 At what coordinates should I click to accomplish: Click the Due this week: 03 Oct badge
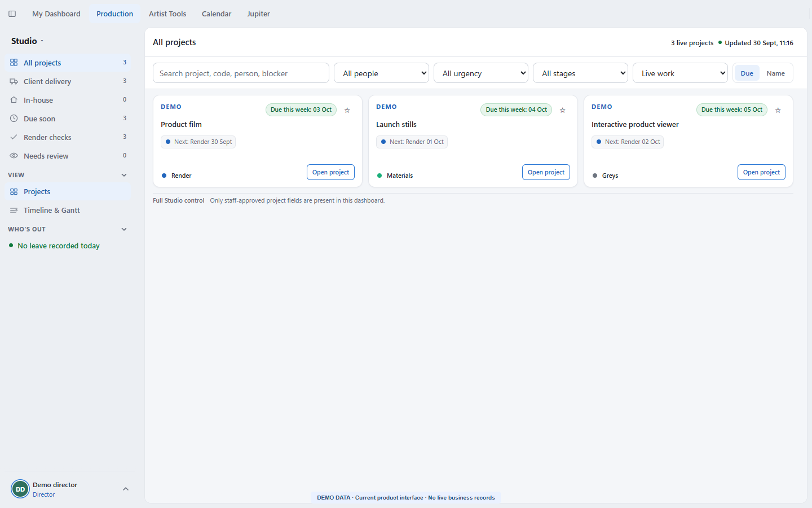[x=301, y=110]
